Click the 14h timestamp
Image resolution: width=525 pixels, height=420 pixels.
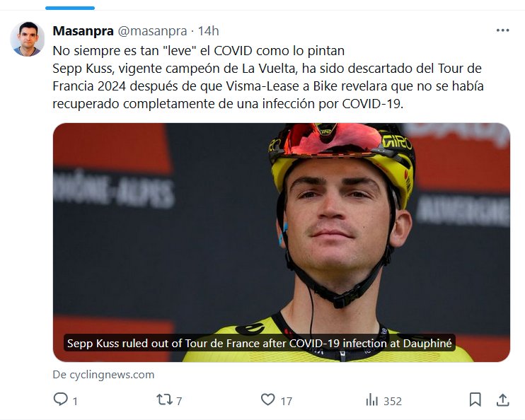coord(209,31)
